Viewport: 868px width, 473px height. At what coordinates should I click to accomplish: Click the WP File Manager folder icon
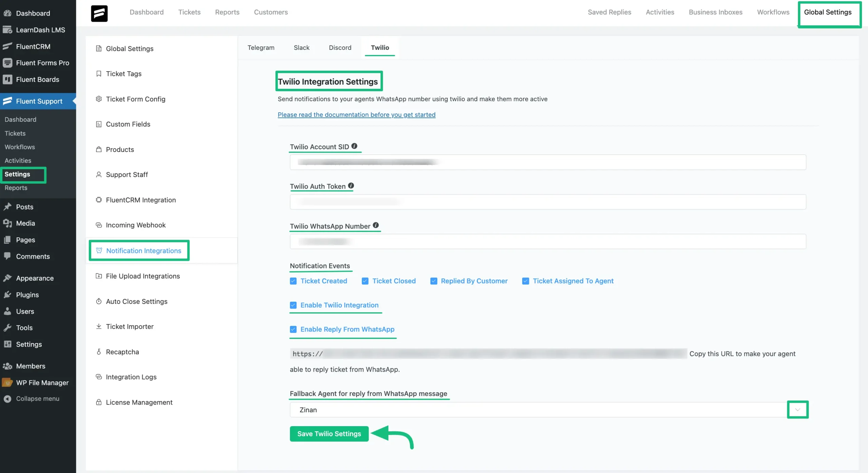(x=7, y=382)
